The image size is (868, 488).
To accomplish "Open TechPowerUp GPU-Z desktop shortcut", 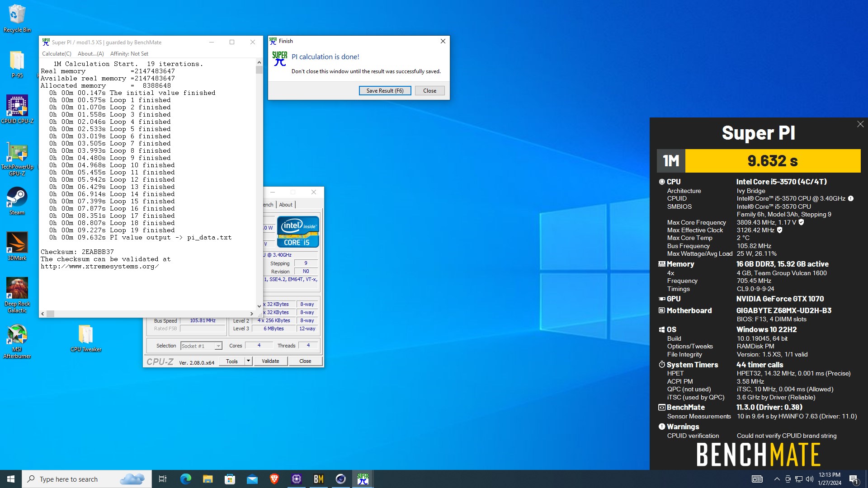I will coord(17,158).
